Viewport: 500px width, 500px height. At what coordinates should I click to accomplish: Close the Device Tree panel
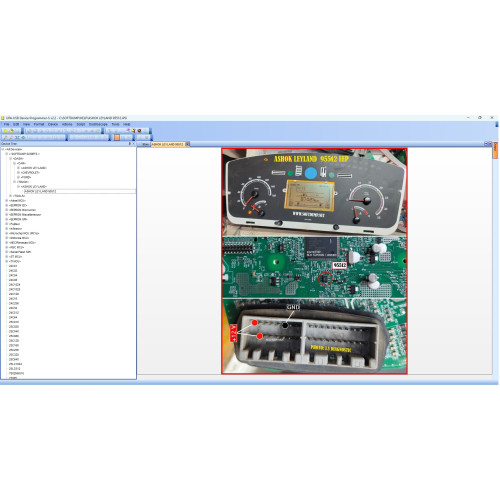coord(134,144)
